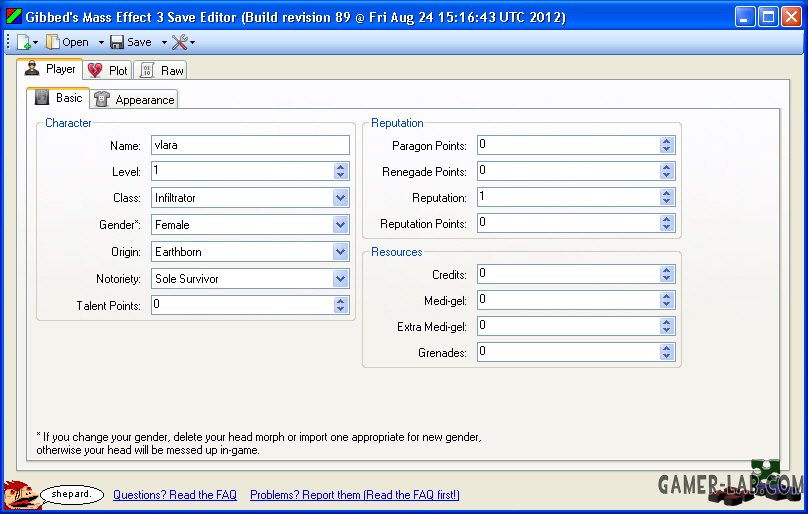Switch to the Plot tab
This screenshot has width=808, height=514.
(x=107, y=71)
